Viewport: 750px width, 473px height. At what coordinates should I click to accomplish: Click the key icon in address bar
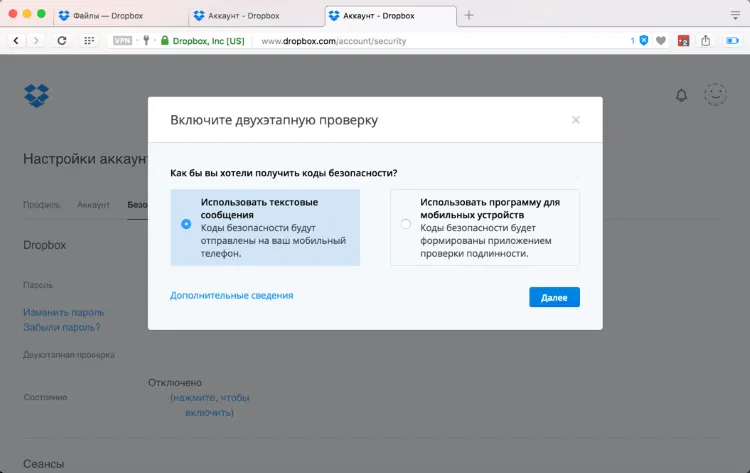tap(146, 41)
